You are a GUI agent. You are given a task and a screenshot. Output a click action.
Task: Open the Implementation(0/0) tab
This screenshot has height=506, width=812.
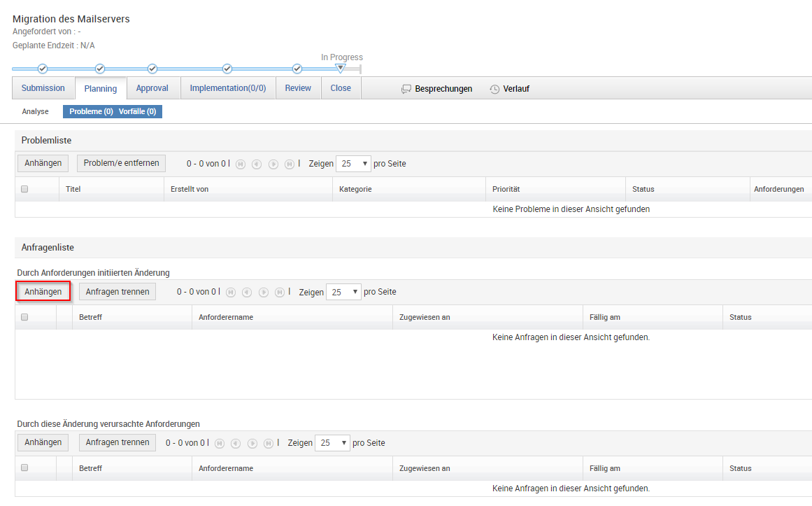click(x=228, y=88)
